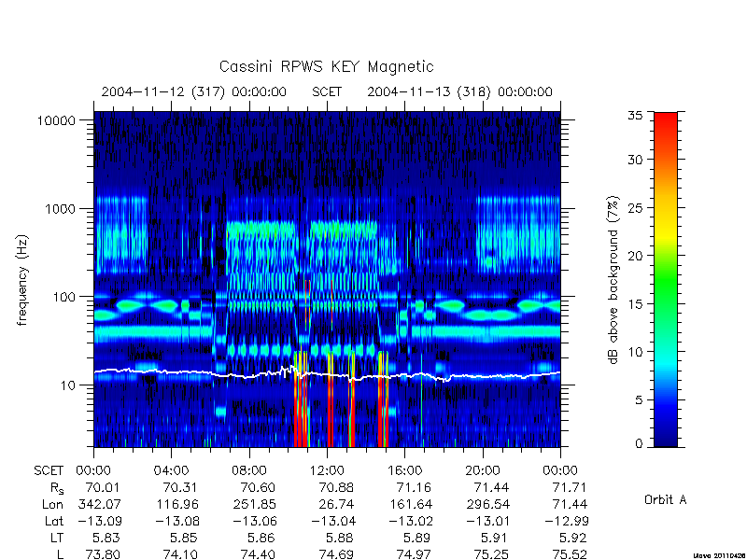Click the 10000 frequency tick label

coord(56,120)
